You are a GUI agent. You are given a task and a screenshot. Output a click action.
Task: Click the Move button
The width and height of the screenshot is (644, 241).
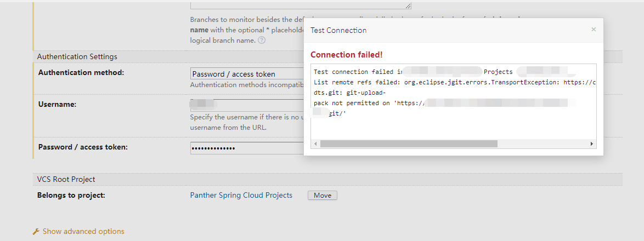tap(323, 196)
